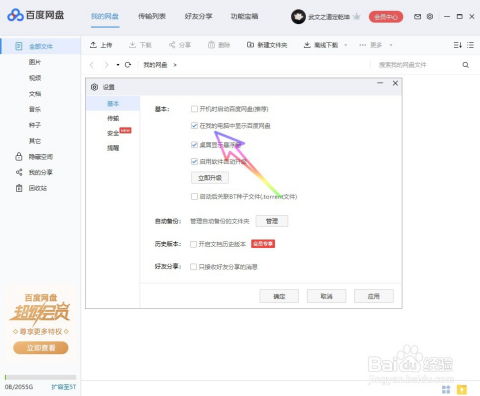Viewport: 480px width, 396px height.
Task: Uncheck 在我的电脑中显示百度网盘
Action: pos(194,125)
